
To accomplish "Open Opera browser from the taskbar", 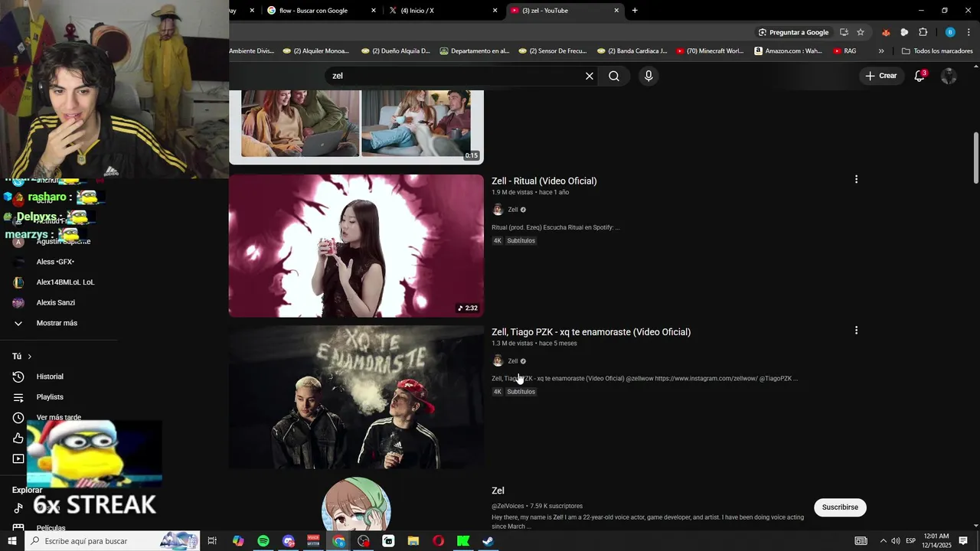I will tap(438, 541).
